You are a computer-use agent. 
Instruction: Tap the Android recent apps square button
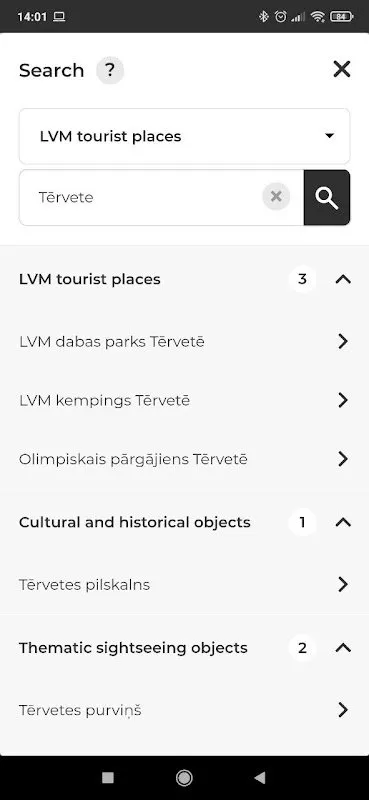[108, 778]
